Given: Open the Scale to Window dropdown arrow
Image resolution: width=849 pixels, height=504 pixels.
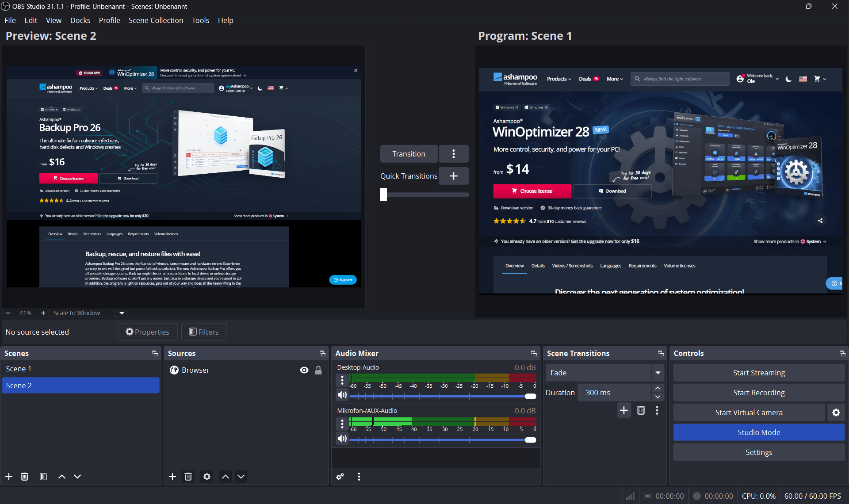Looking at the screenshot, I should (x=122, y=313).
